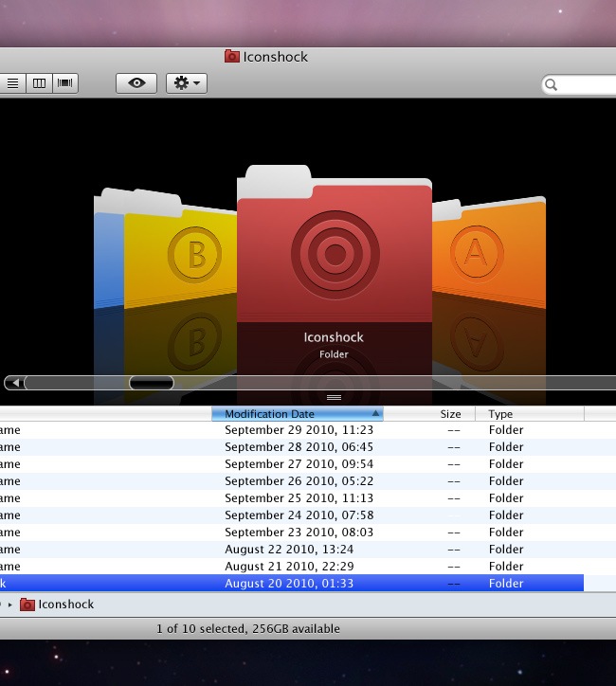Click Size dashes in August 22 row
This screenshot has width=616, height=686.
tap(454, 550)
